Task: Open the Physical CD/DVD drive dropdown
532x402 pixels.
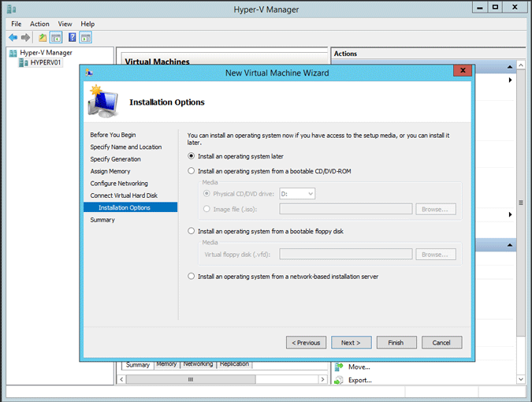Action: (x=298, y=193)
